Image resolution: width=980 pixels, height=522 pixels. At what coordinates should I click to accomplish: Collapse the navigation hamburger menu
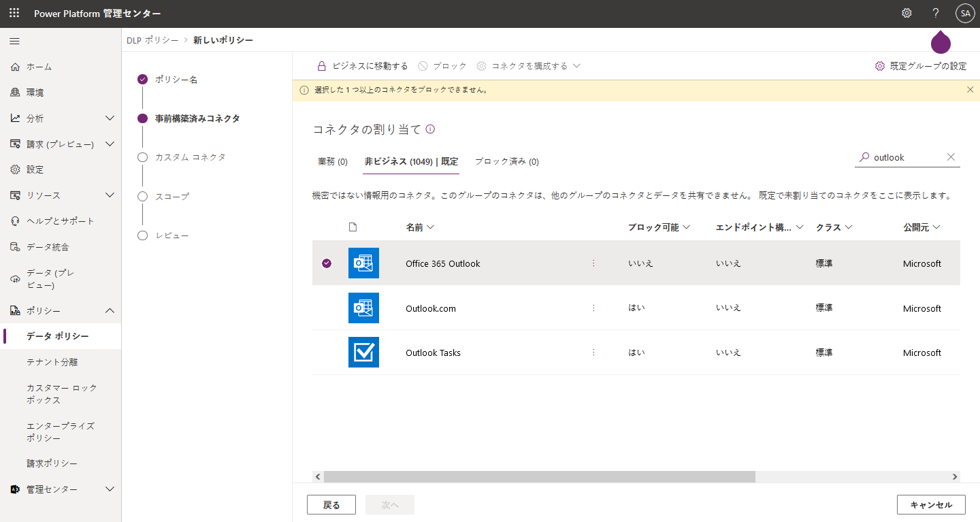coord(14,42)
